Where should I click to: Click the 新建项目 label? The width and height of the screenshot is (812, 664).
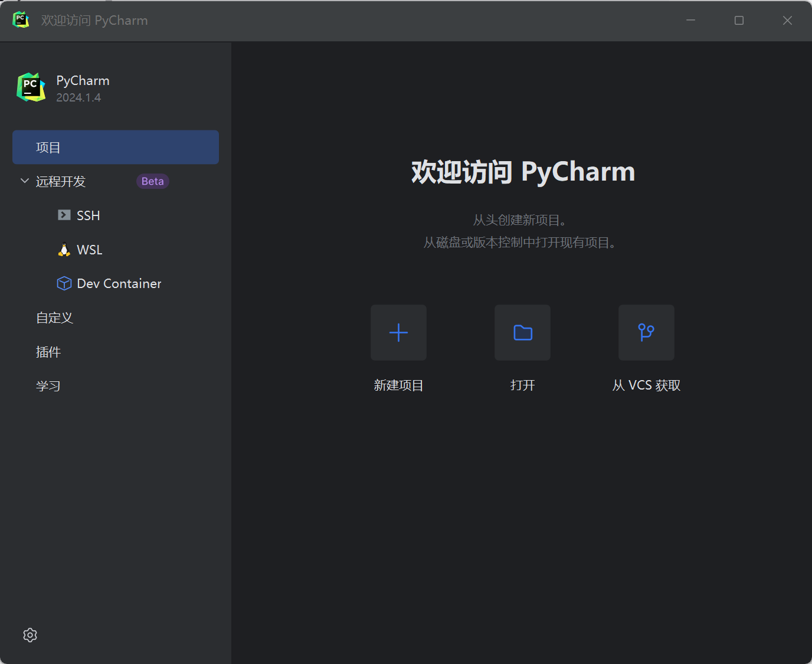[x=398, y=385]
